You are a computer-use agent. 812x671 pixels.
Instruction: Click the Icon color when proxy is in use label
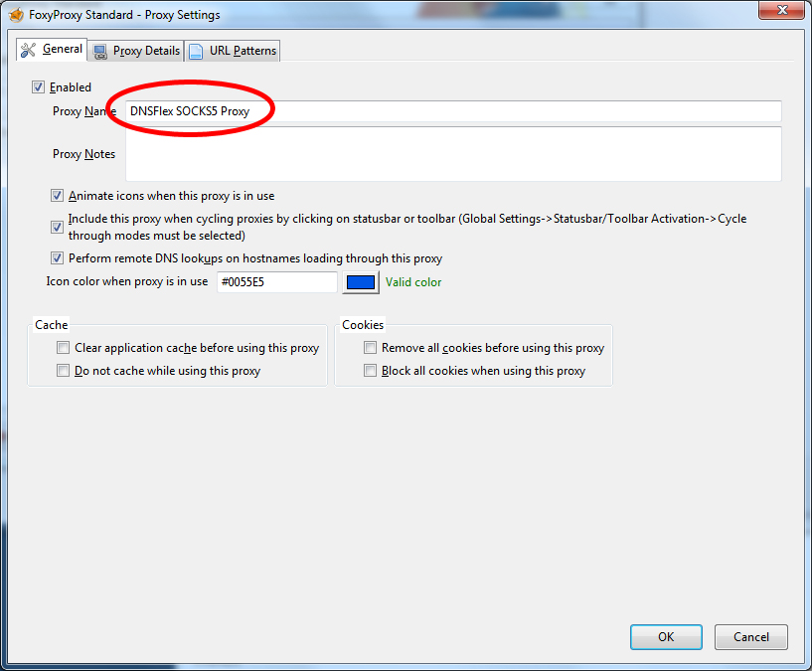tap(127, 281)
